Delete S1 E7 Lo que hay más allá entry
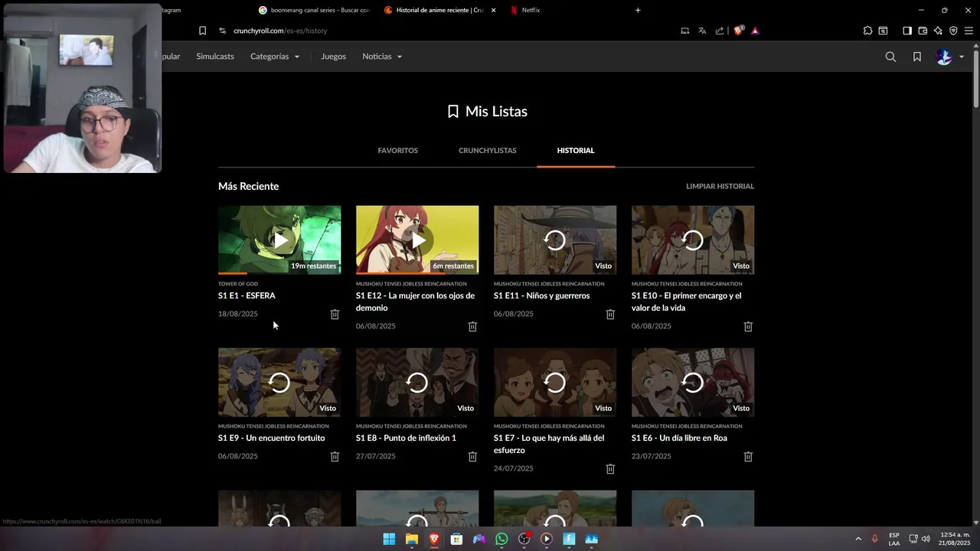Screen dimensions: 980x551 pos(610,469)
